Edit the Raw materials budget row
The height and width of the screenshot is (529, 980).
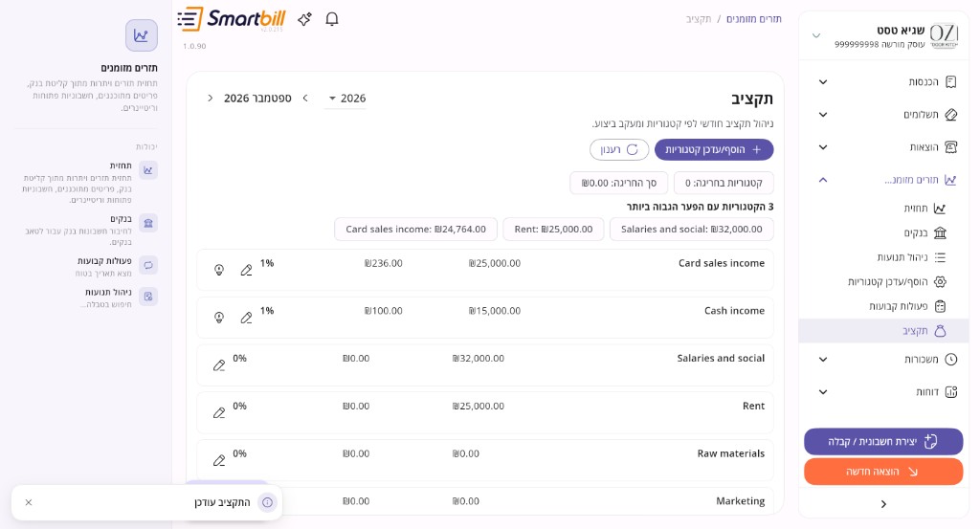click(x=219, y=460)
